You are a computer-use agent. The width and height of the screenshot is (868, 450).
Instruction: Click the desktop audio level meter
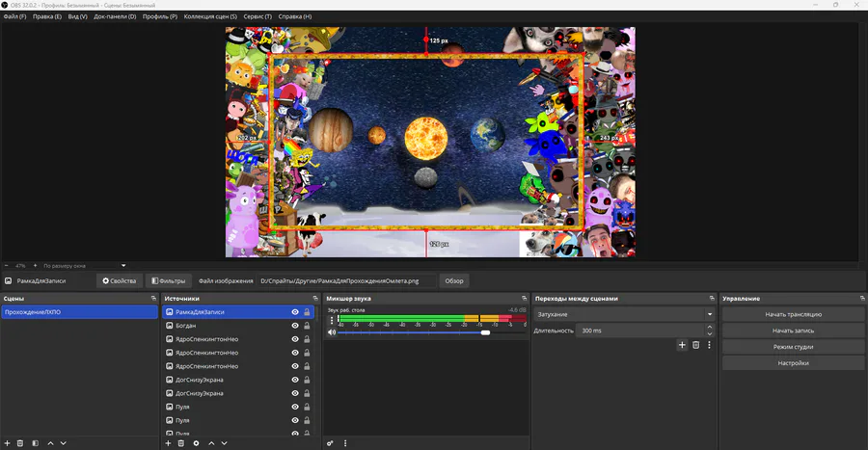[432, 318]
